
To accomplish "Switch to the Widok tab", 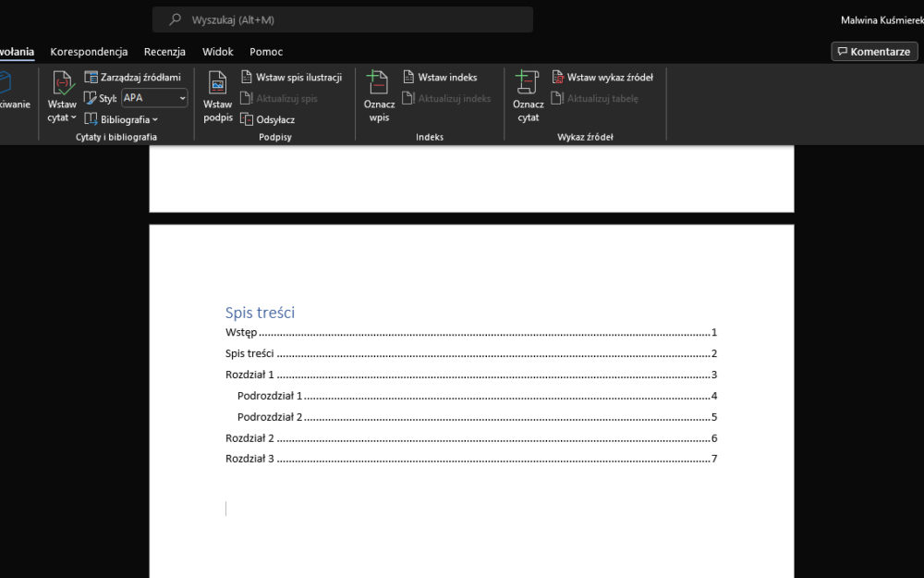I will (x=218, y=52).
